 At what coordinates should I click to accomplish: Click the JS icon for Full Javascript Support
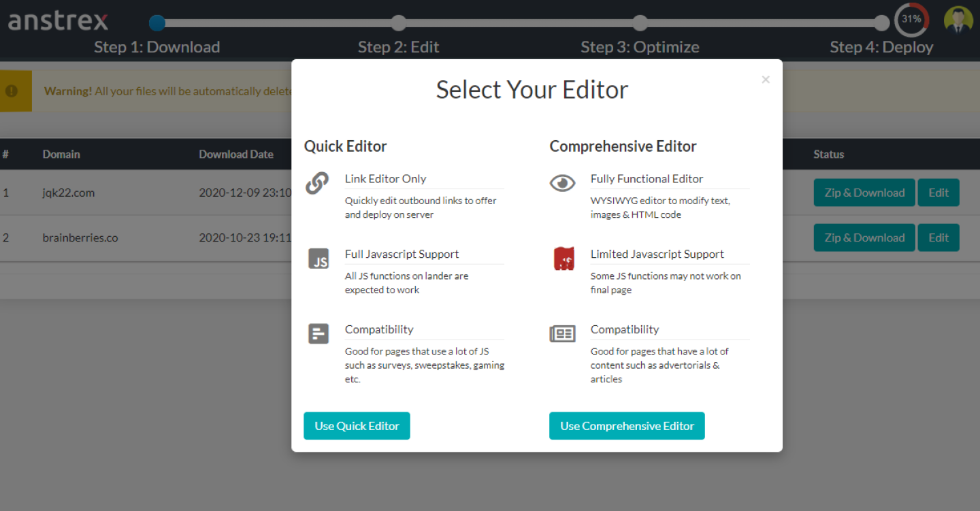[318, 259]
